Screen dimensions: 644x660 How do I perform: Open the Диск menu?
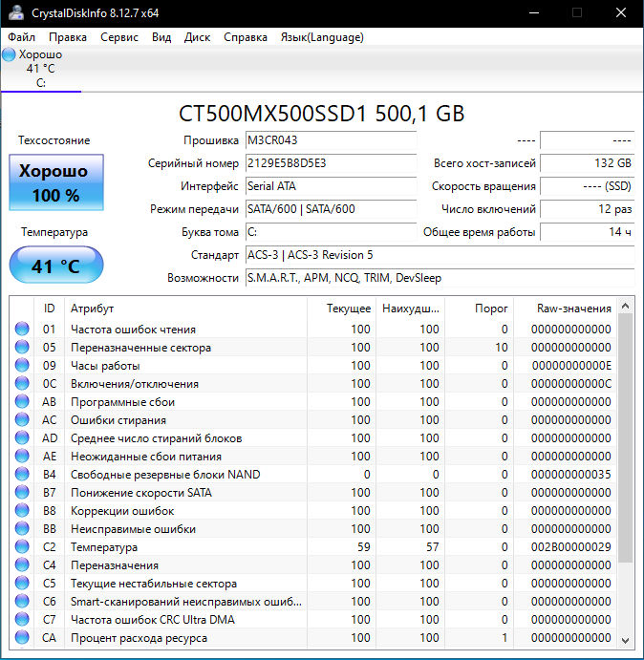point(197,37)
